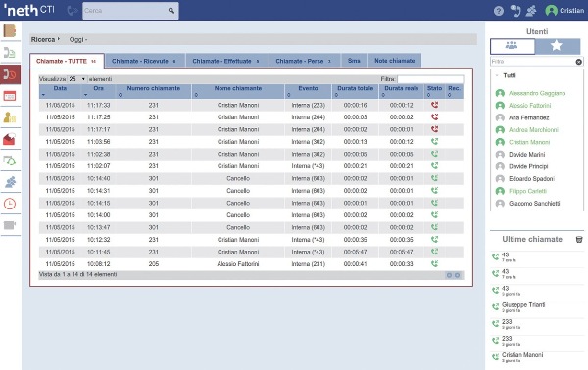Screen dimensions: 588x370
Task: Click the call icon beside Giuseppe Trianti
Action: pos(495,306)
